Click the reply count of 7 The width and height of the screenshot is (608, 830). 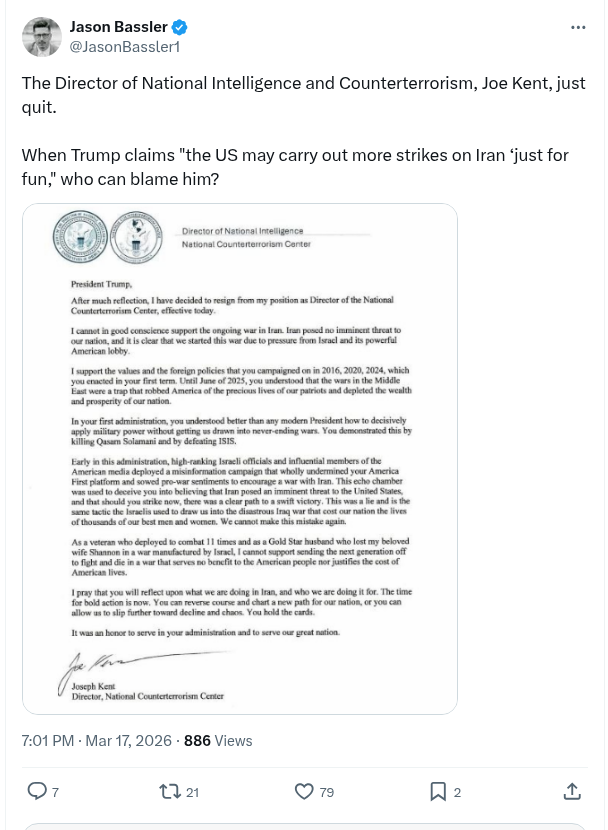pyautogui.click(x=55, y=792)
